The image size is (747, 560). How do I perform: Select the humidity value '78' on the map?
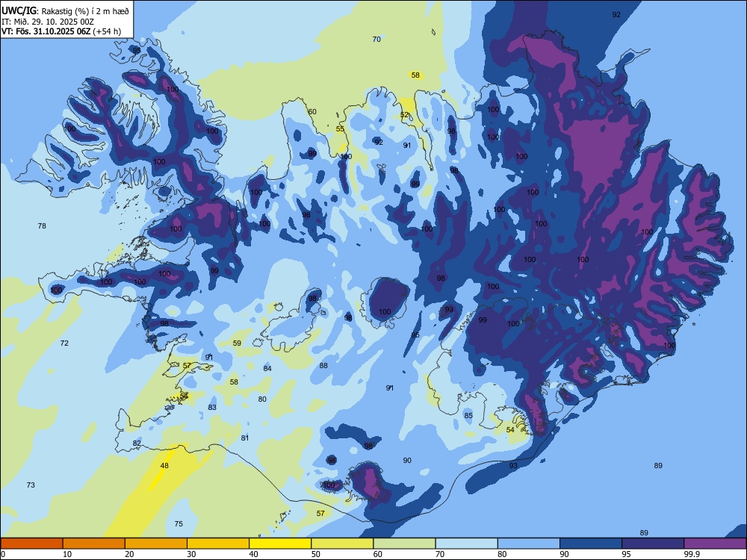[42, 225]
